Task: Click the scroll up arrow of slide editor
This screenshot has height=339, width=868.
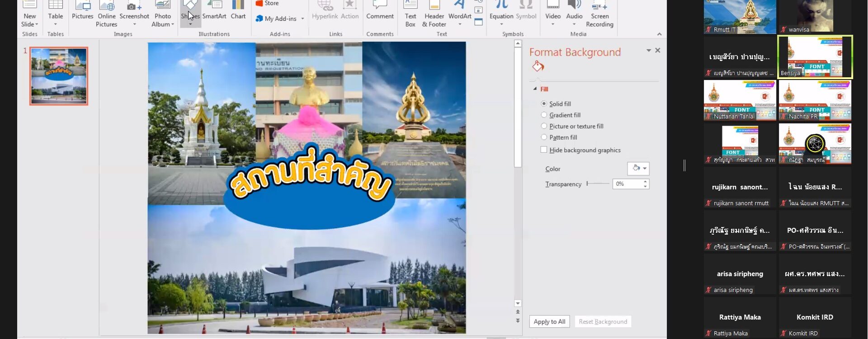Action: coord(518,44)
